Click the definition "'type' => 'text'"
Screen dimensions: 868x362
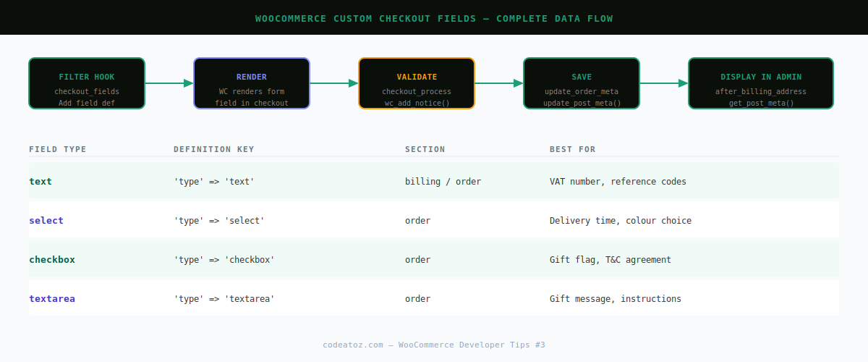(214, 181)
